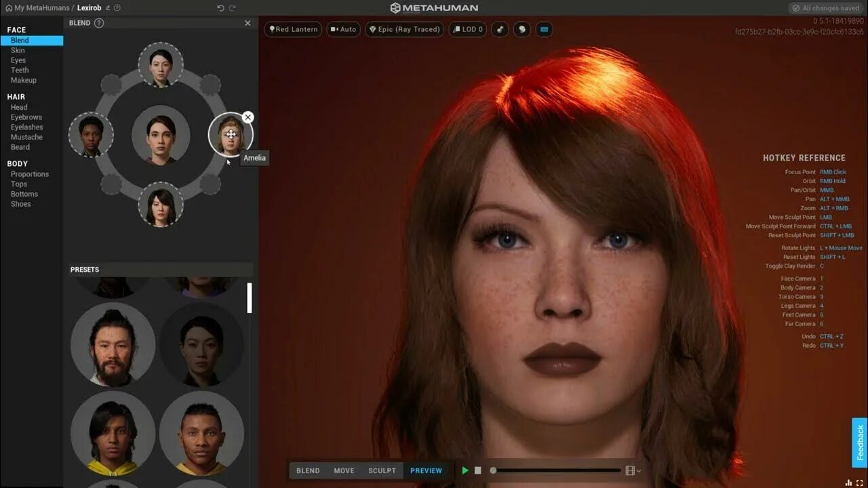Choose the dark-haired woman in shadow preset
Screen dimensions: 868x488
[201, 344]
